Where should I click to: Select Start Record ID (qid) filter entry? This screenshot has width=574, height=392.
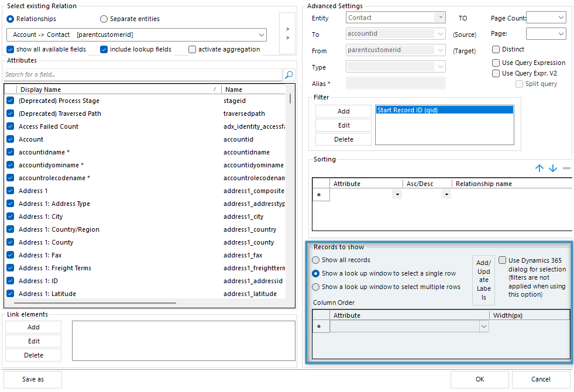[444, 110]
